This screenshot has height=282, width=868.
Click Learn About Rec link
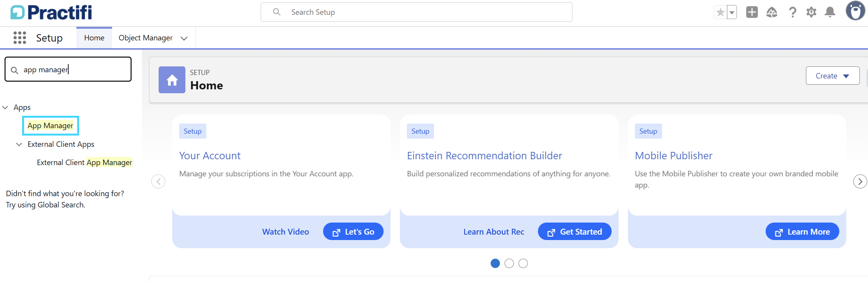point(494,232)
